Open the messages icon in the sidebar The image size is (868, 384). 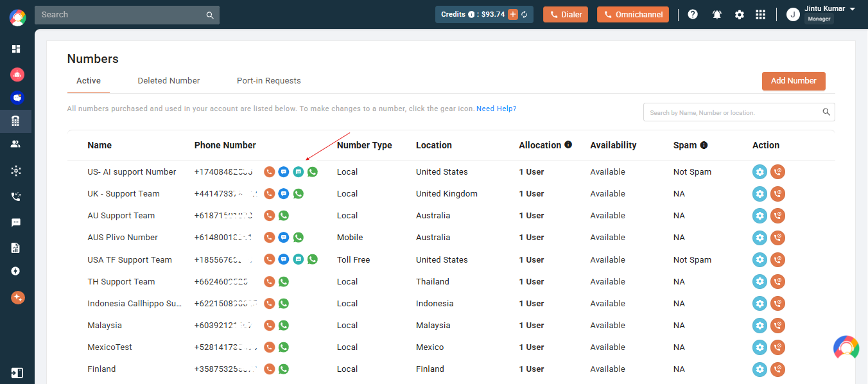coord(17,223)
